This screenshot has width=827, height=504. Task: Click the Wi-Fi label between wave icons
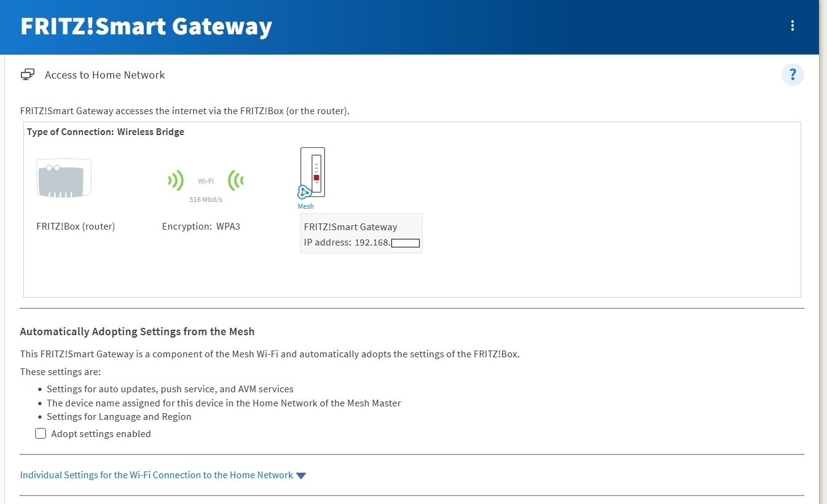point(206,181)
